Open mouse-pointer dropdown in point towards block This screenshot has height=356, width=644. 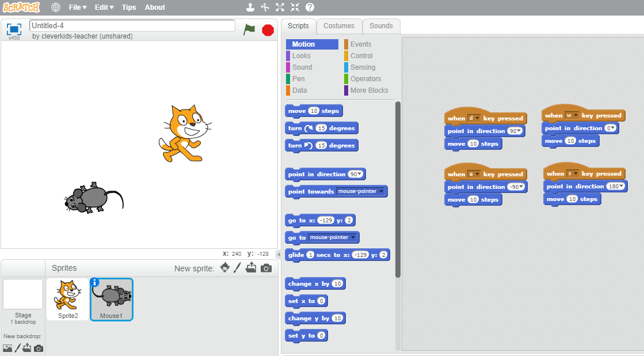click(x=382, y=191)
